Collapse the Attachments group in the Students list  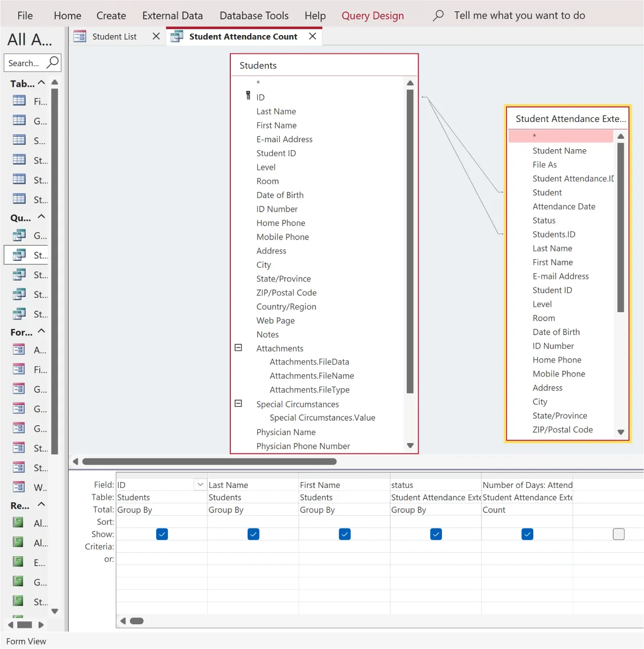(x=239, y=348)
